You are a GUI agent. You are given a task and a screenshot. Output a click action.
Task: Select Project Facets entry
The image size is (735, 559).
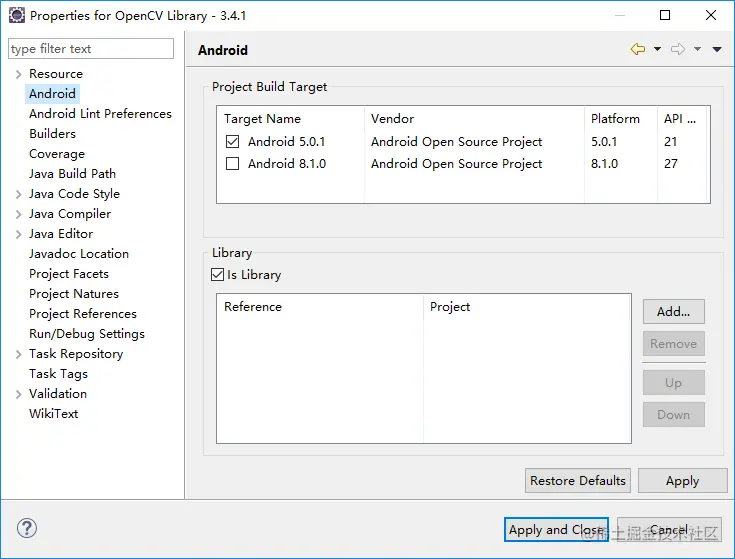pos(68,274)
